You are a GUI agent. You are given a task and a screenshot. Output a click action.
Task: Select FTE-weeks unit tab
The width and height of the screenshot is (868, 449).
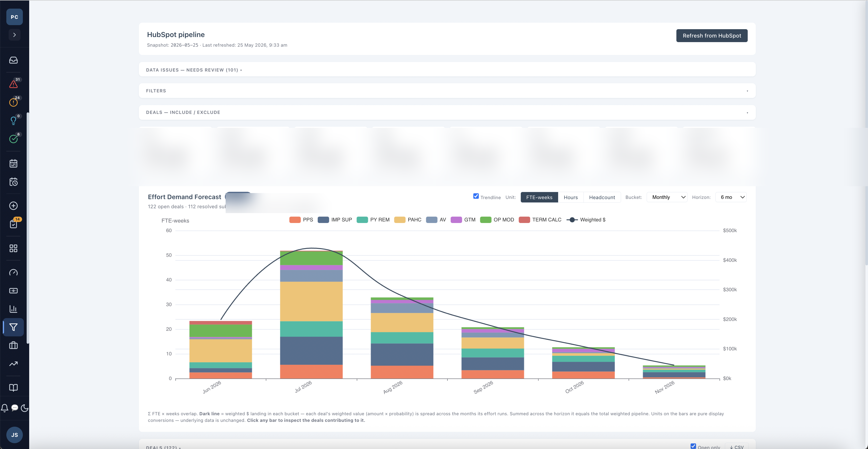(539, 197)
